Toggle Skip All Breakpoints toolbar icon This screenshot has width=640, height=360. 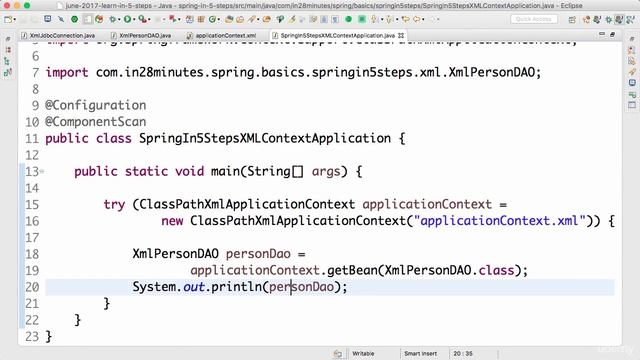point(61,19)
